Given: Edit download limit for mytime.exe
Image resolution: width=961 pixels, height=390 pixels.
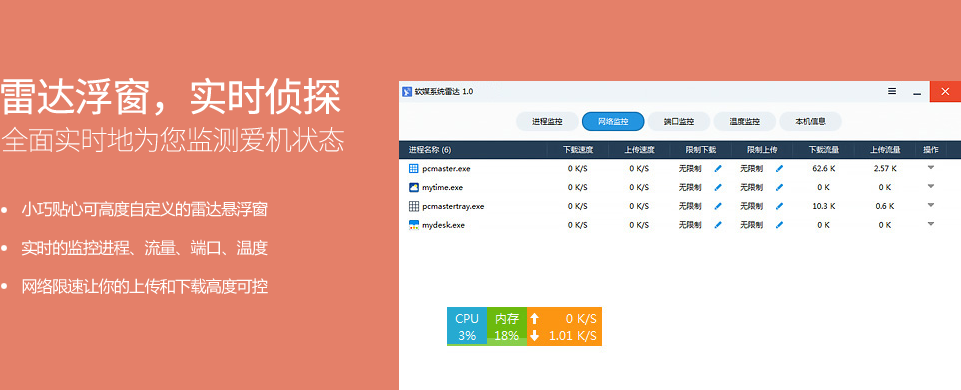Looking at the screenshot, I should click(718, 187).
